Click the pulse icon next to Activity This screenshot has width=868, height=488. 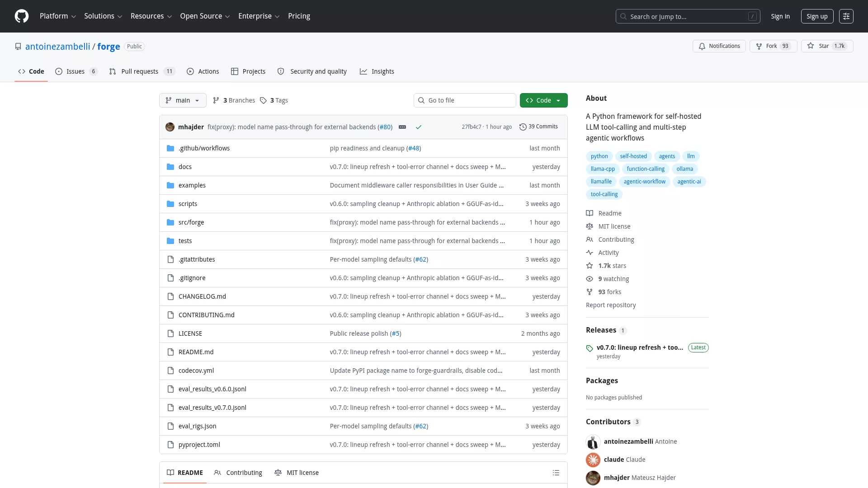(x=590, y=253)
